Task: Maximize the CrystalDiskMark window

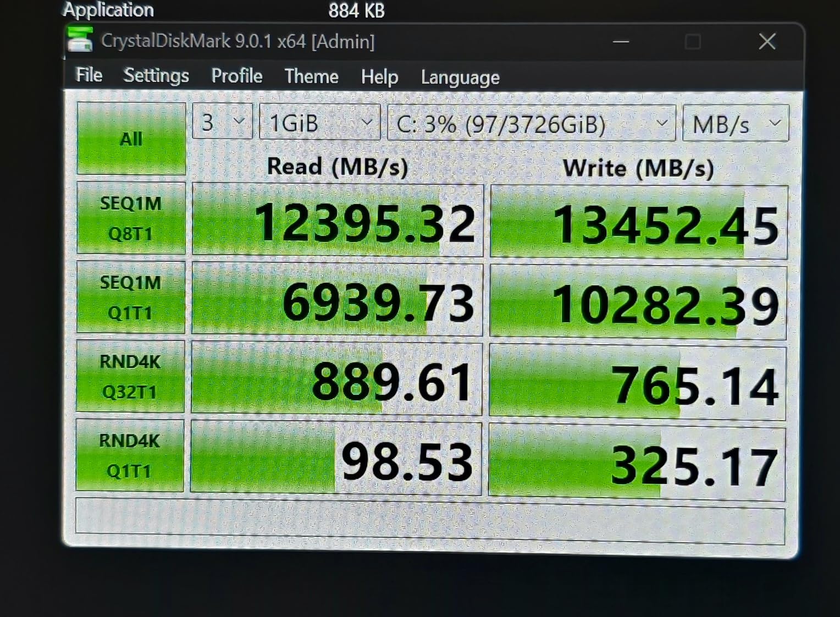Action: pyautogui.click(x=693, y=42)
